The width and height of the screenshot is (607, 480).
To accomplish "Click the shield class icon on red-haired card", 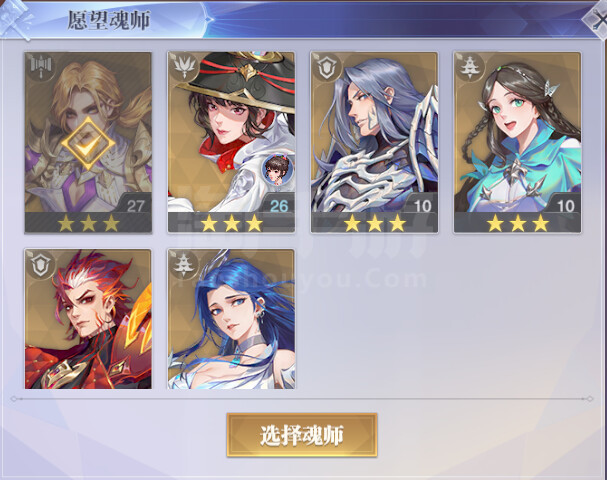I will (x=41, y=264).
